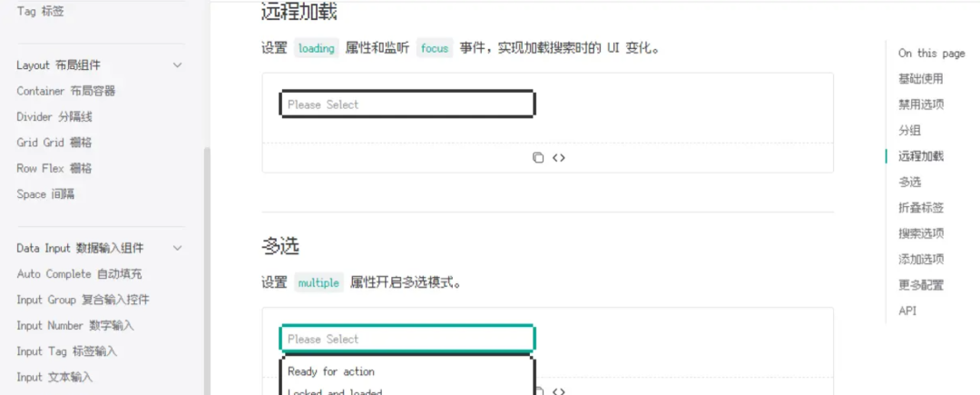
Task: Jump to 添加选项 section
Action: (921, 259)
